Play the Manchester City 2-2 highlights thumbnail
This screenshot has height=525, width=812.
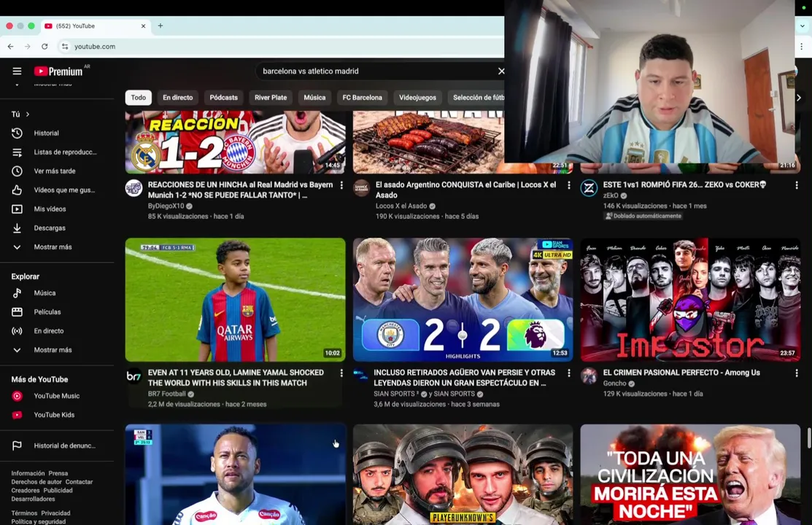click(x=463, y=300)
